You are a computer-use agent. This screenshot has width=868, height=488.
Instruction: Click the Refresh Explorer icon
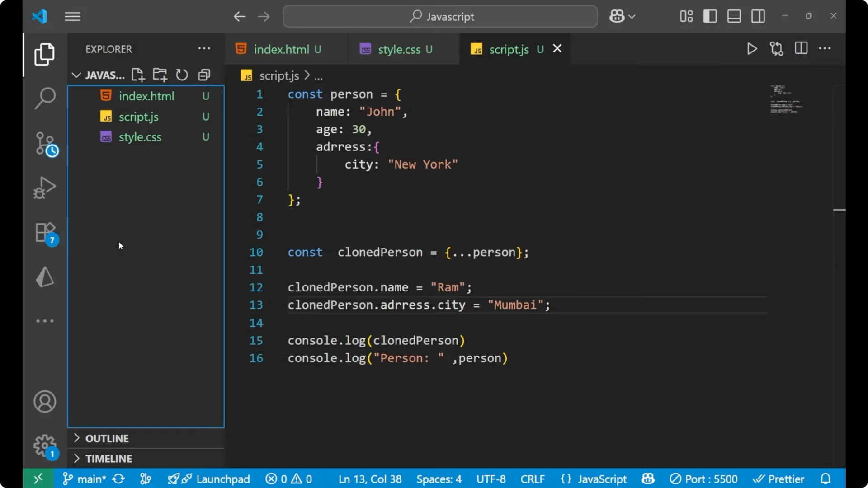coord(182,75)
